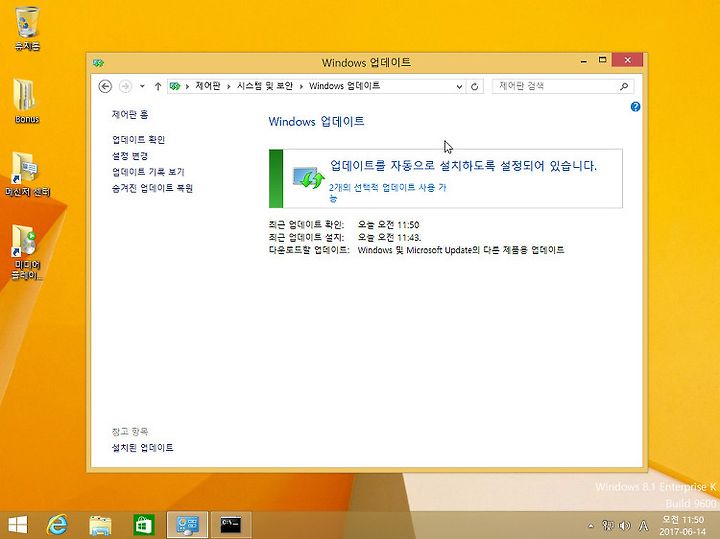720x539 pixels.
Task: Open the Start button
Action: [18, 524]
